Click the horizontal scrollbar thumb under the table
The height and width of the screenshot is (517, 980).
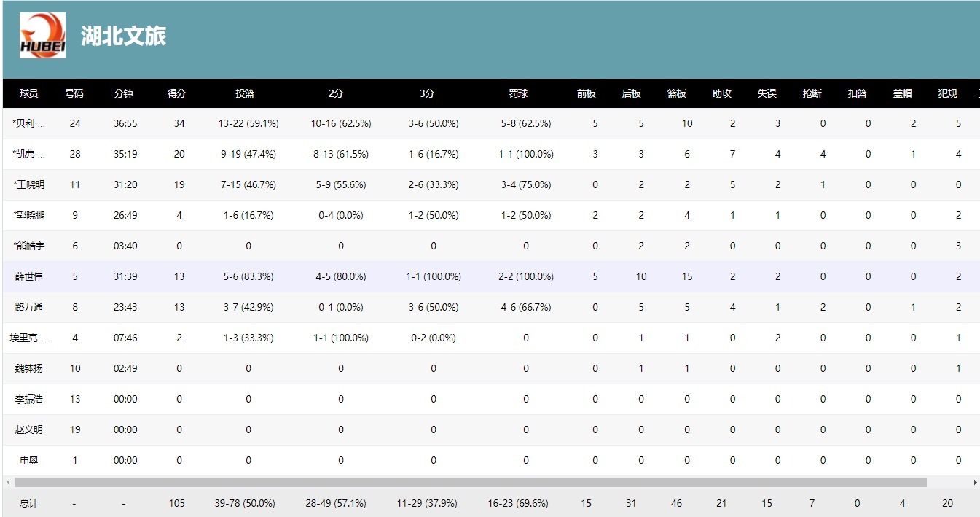[x=470, y=482]
